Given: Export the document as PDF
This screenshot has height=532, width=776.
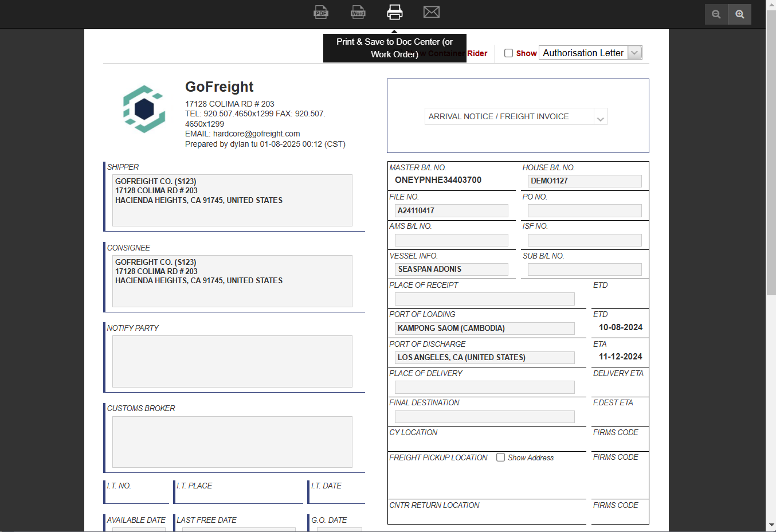Looking at the screenshot, I should [321, 12].
